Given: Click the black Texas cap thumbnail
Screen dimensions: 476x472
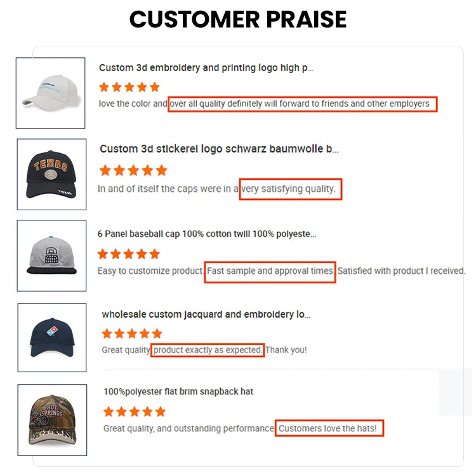Looking at the screenshot, I should coord(51,174).
